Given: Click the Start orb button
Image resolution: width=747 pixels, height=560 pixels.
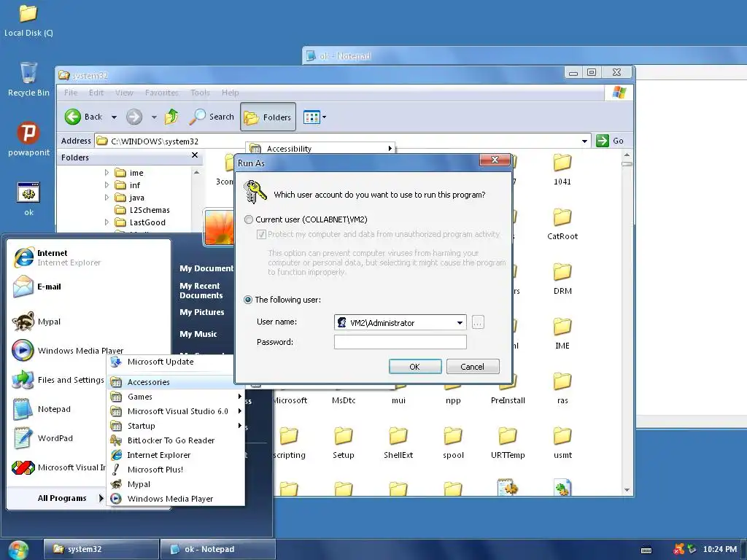Looking at the screenshot, I should coord(18,550).
